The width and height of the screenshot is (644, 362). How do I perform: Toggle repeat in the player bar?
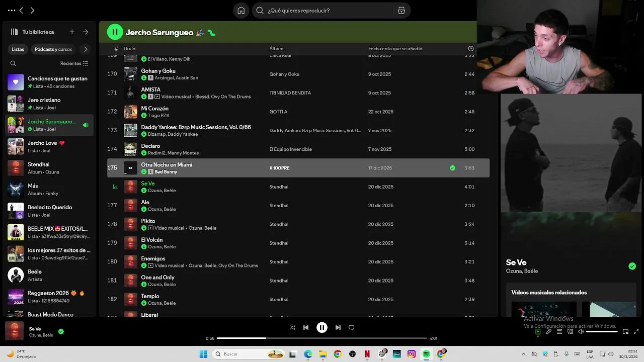pos(352,327)
